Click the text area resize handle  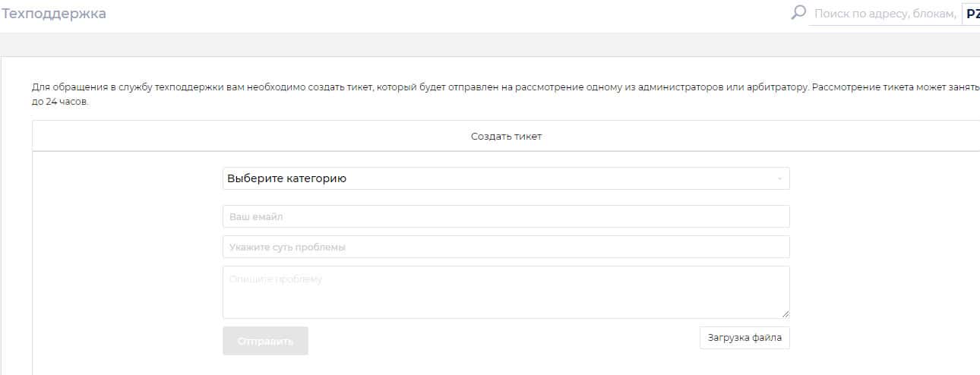click(786, 314)
